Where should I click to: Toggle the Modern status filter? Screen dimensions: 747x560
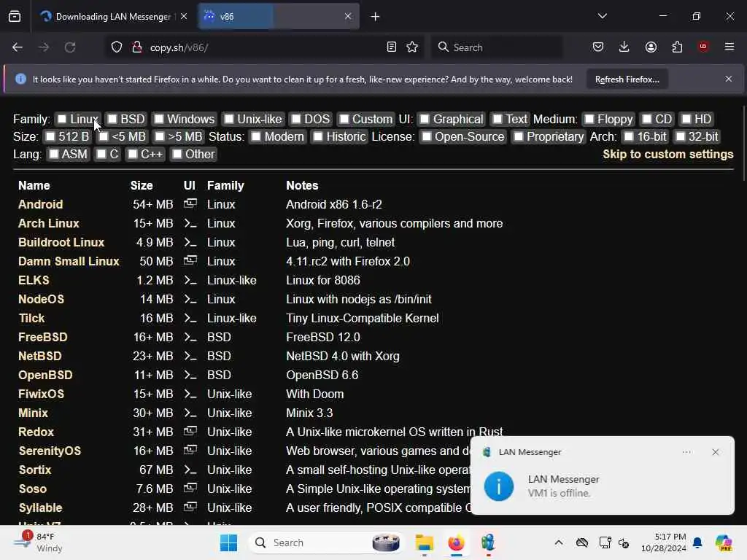point(256,136)
